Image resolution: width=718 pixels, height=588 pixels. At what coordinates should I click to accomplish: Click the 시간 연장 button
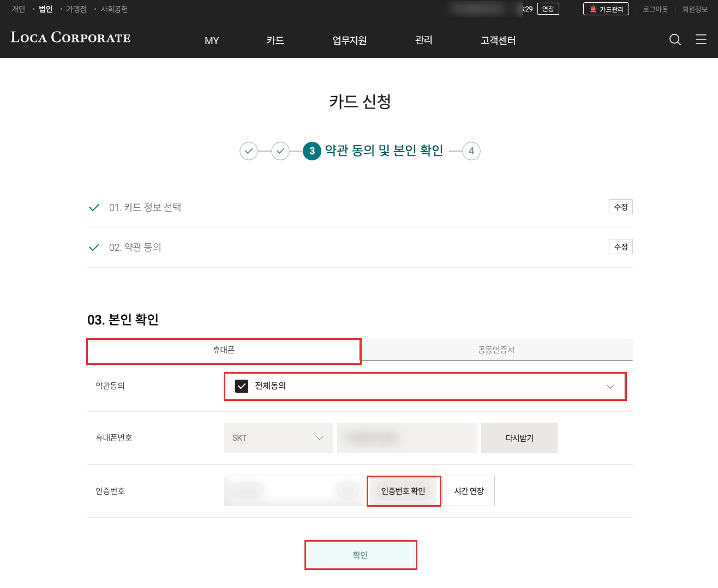(x=469, y=491)
